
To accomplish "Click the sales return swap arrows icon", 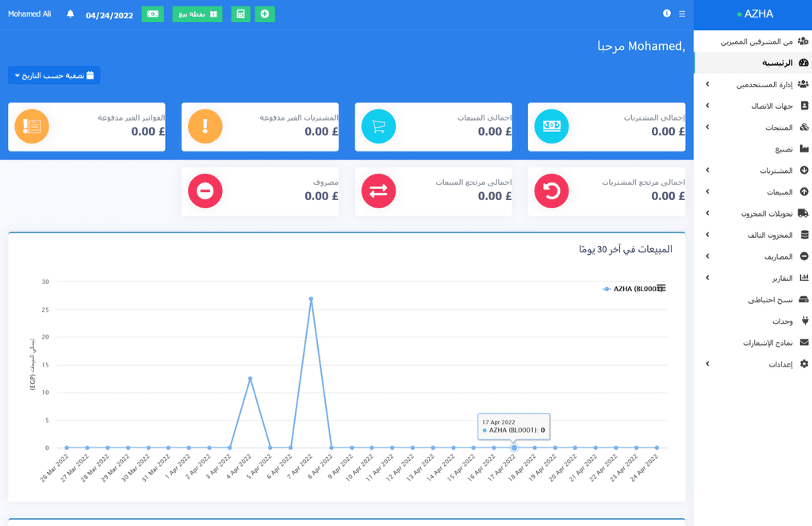I will [x=378, y=190].
